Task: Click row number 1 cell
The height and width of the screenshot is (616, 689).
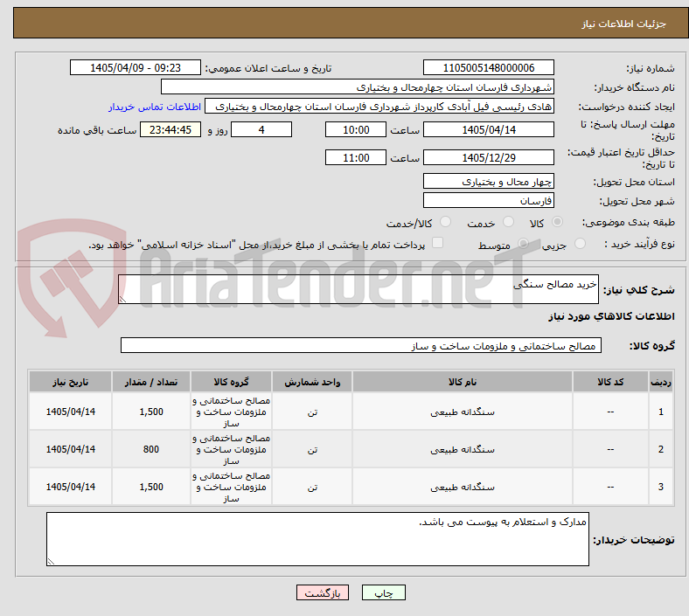Action: 661,412
